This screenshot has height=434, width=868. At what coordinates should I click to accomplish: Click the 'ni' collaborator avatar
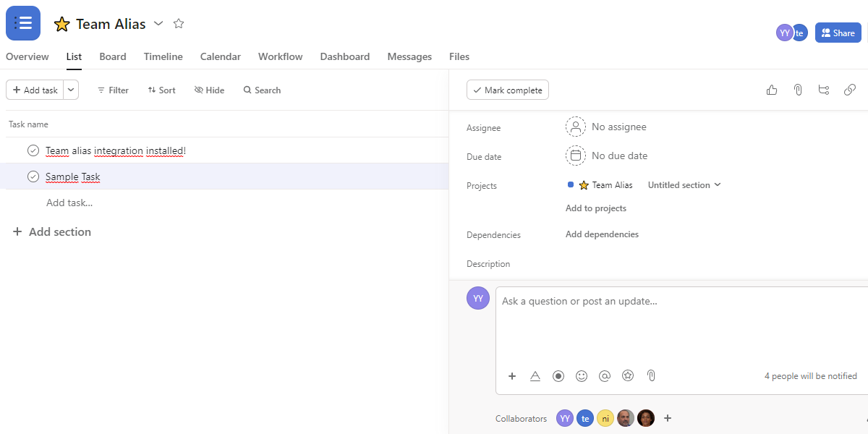(605, 418)
